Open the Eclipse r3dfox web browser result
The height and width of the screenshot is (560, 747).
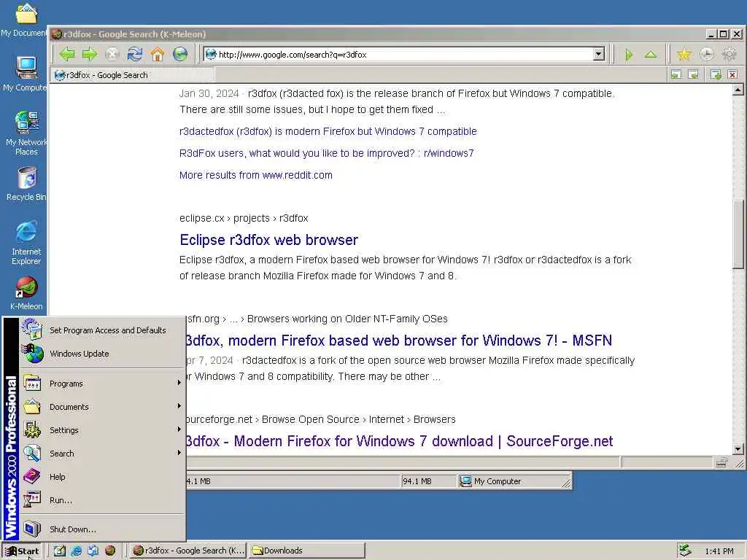[268, 239]
